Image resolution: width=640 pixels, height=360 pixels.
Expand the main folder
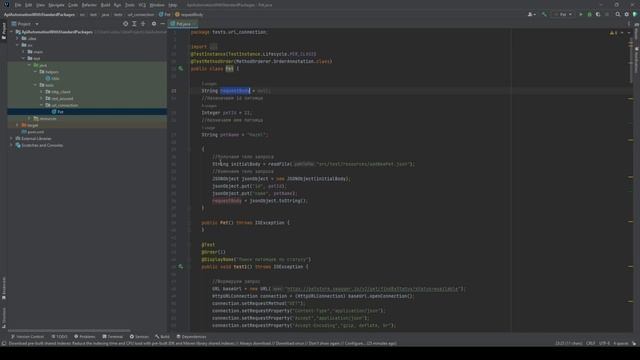tap(24, 52)
